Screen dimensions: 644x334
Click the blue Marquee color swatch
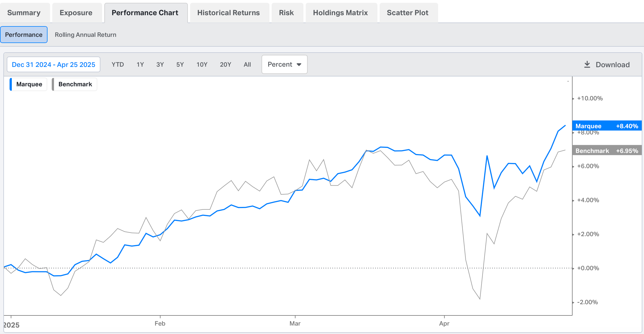coord(11,84)
